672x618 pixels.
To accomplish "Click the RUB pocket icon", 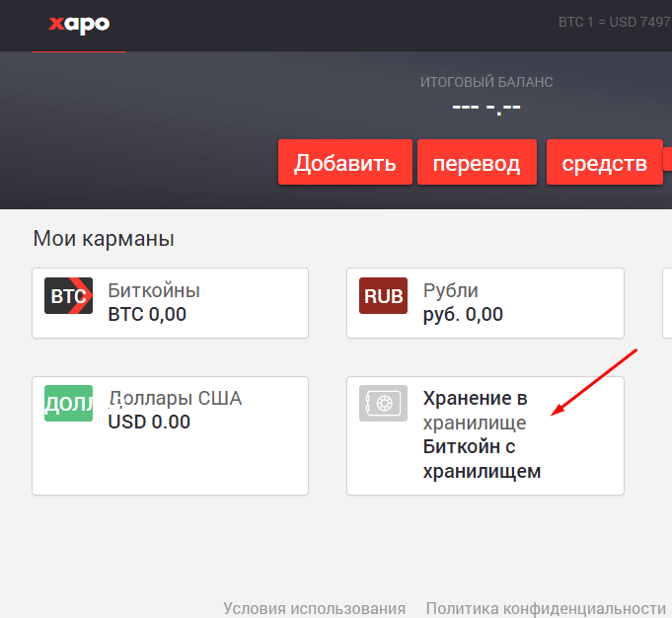I will coord(383,295).
